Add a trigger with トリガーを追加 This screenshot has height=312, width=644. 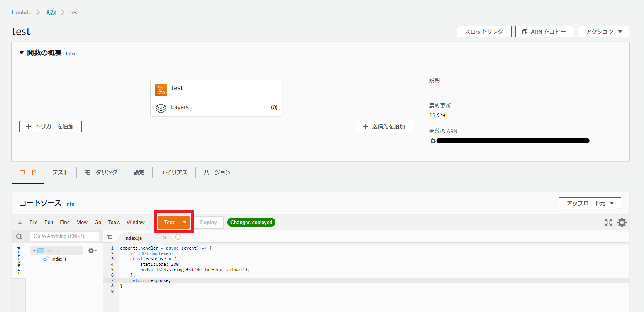[51, 126]
